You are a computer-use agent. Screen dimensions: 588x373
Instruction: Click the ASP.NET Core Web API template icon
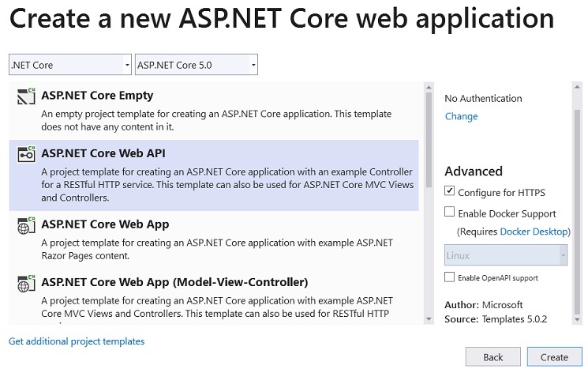point(26,154)
